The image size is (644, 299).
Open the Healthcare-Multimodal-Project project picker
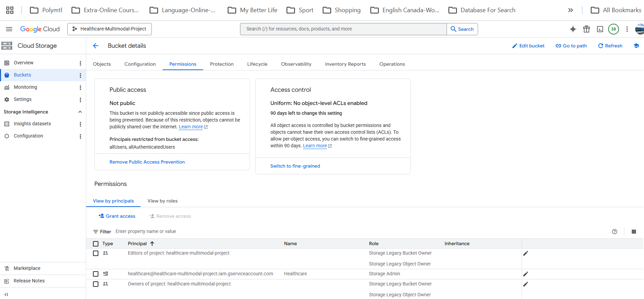point(110,29)
